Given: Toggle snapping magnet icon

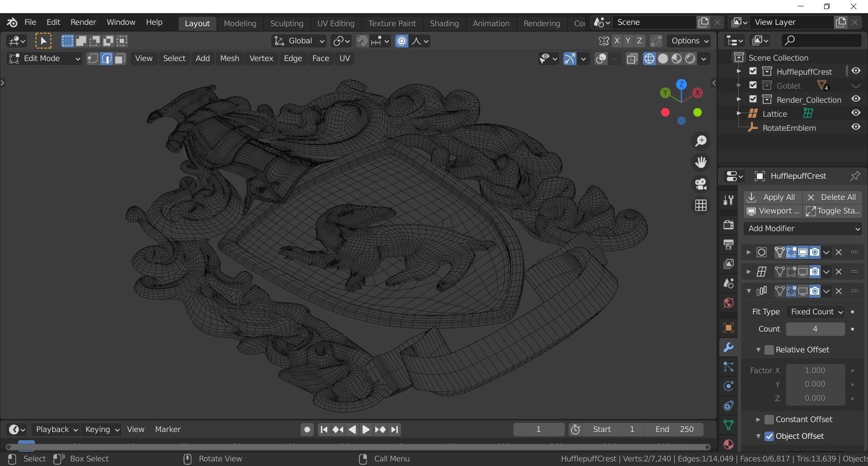Looking at the screenshot, I should [362, 41].
